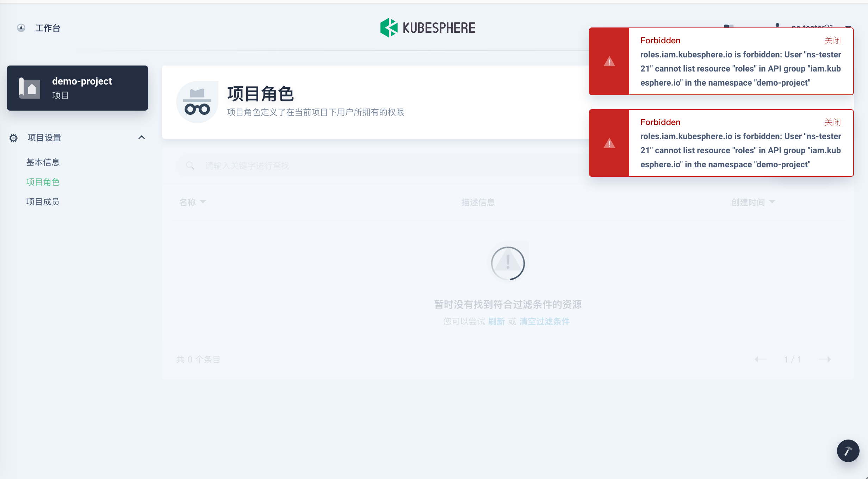Open the 名称 column sort dropdown
The image size is (868, 479).
pyautogui.click(x=203, y=202)
